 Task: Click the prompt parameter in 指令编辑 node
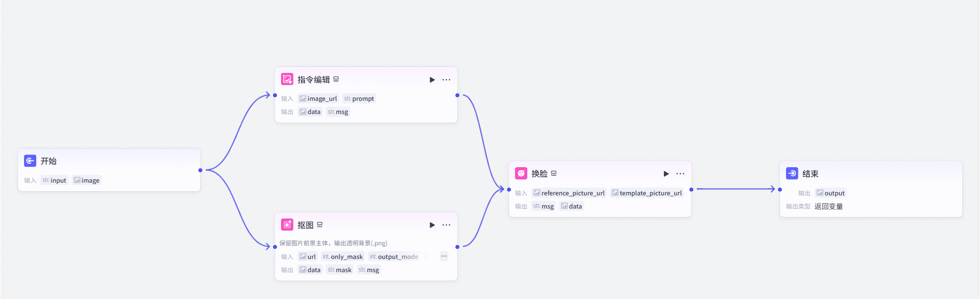pyautogui.click(x=359, y=99)
